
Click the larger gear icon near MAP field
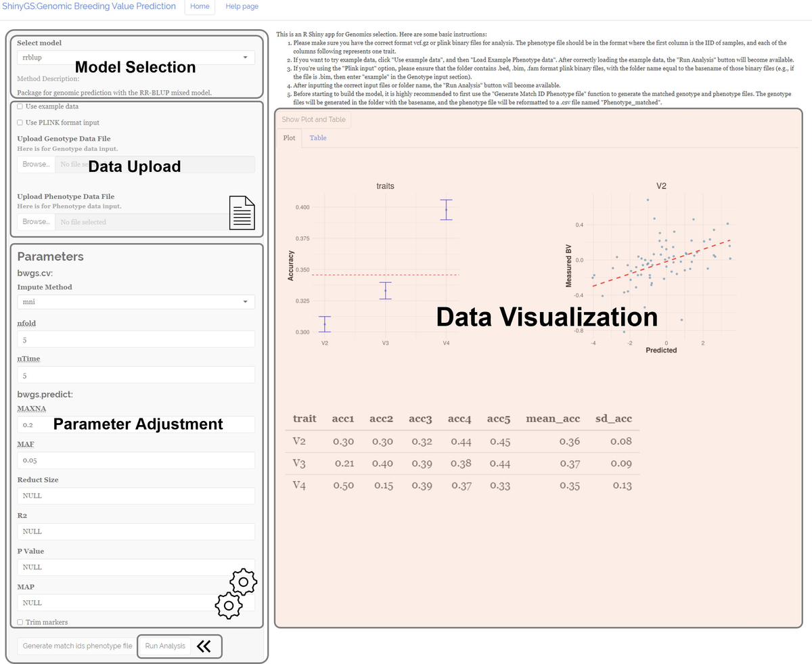(x=243, y=580)
